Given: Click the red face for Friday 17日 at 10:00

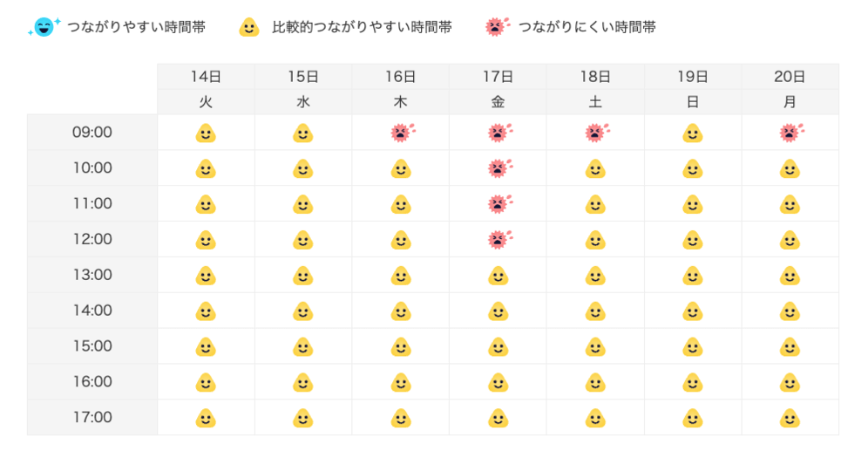Looking at the screenshot, I should click(498, 168).
